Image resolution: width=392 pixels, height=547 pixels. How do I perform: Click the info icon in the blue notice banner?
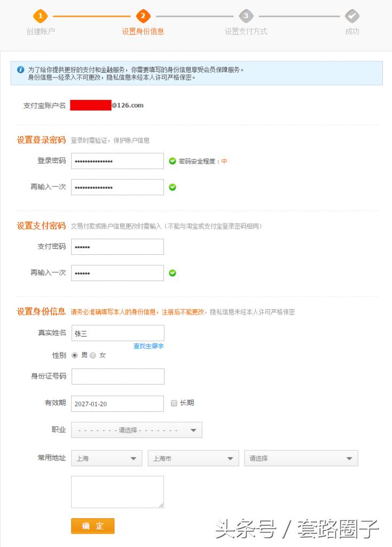click(21, 69)
